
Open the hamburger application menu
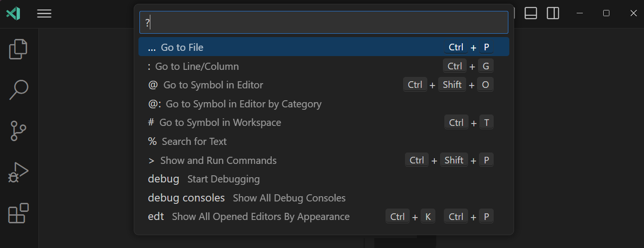click(44, 13)
